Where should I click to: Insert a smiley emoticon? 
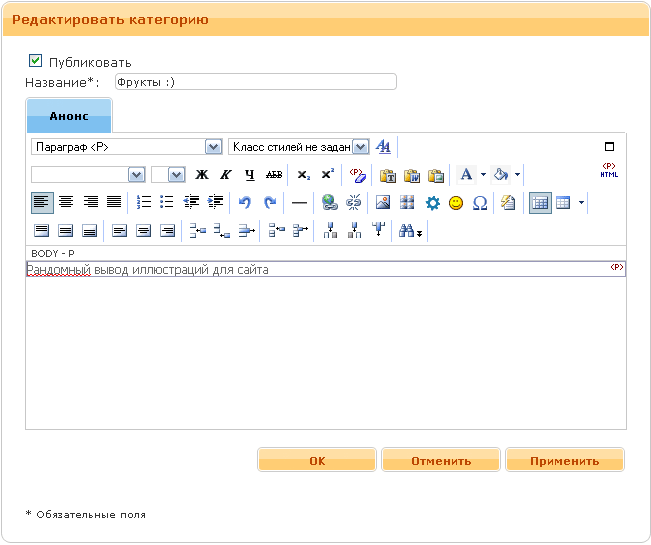[x=456, y=202]
